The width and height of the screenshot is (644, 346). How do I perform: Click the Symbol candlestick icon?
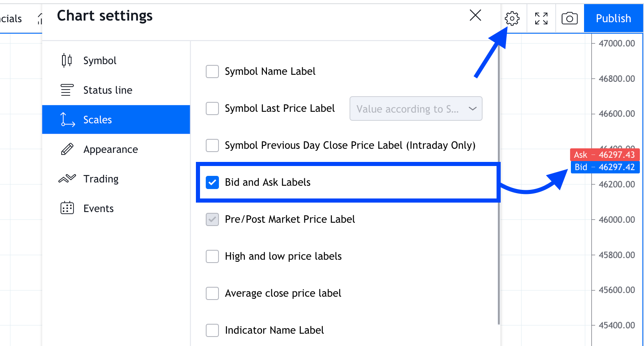coord(67,60)
